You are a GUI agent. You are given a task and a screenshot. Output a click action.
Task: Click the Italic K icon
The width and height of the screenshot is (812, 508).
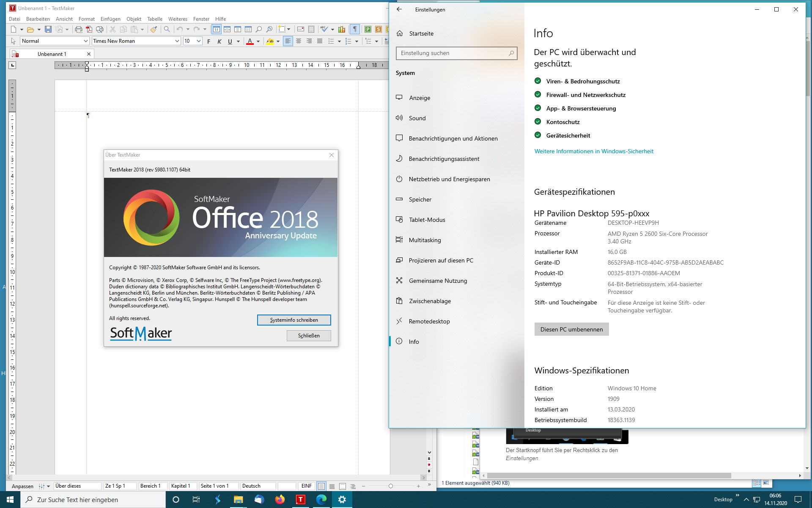click(219, 41)
